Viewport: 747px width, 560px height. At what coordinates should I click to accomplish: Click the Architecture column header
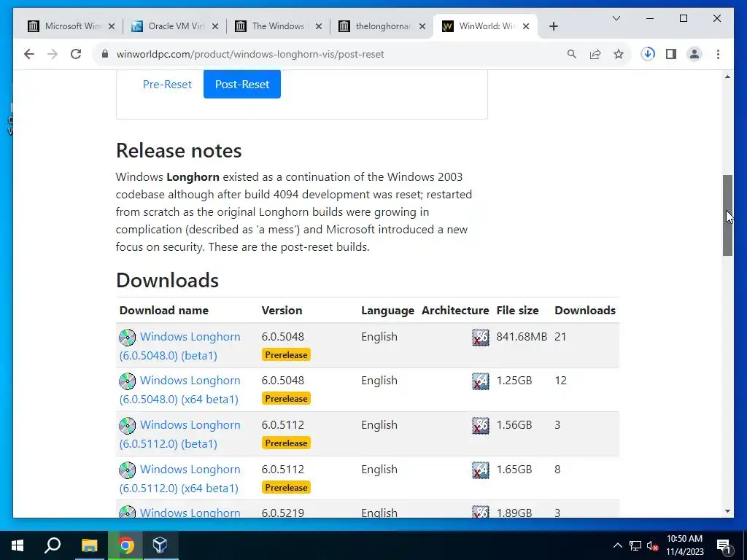pos(455,311)
